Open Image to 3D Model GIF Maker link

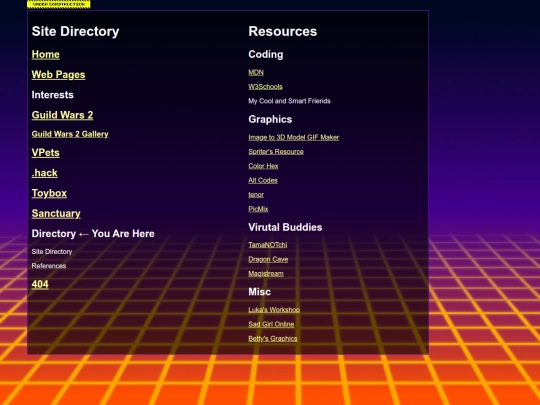(x=293, y=137)
